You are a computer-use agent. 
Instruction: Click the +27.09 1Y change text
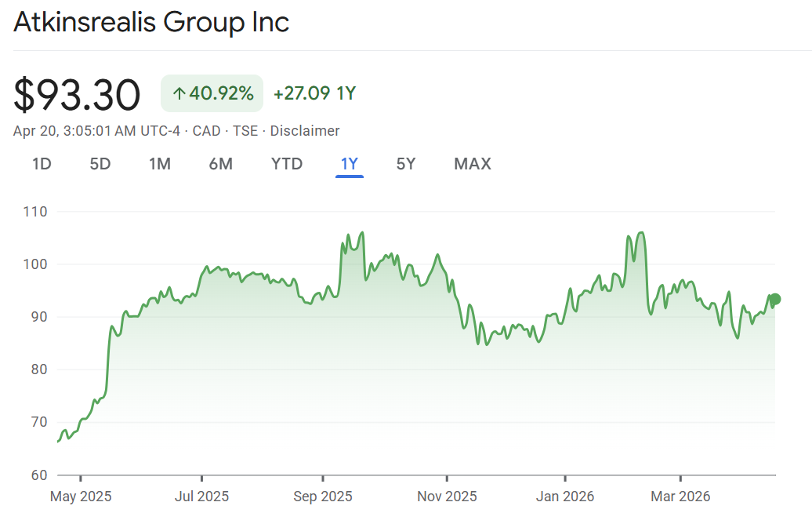point(314,94)
